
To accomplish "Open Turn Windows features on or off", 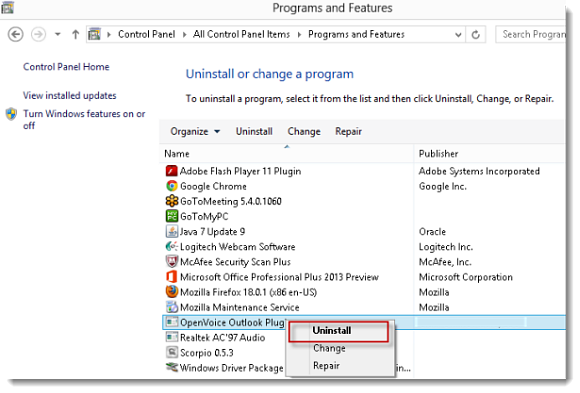I will tap(84, 119).
